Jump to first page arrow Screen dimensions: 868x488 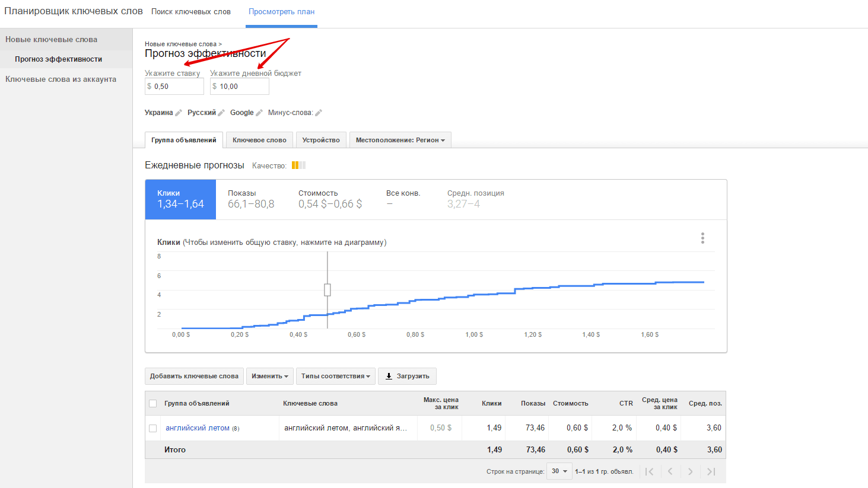(650, 471)
